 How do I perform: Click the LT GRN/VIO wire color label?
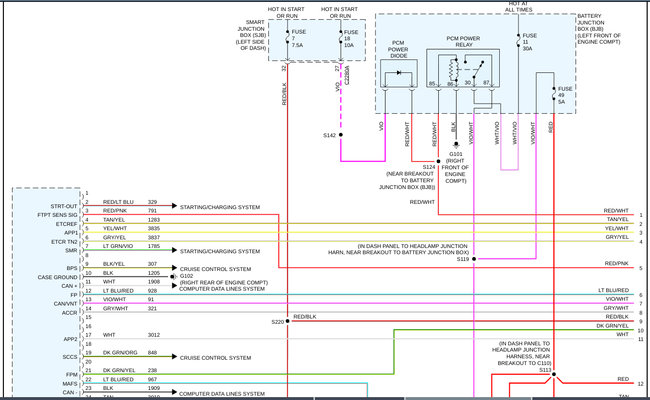tap(118, 246)
